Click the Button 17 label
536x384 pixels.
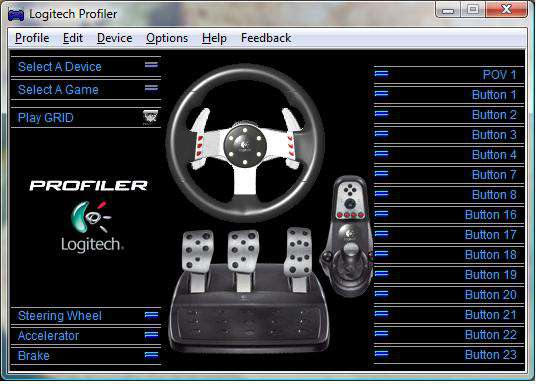[x=491, y=235]
